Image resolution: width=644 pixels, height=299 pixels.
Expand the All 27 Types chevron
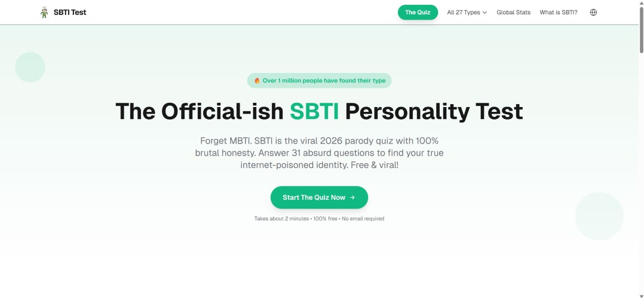[x=484, y=13]
